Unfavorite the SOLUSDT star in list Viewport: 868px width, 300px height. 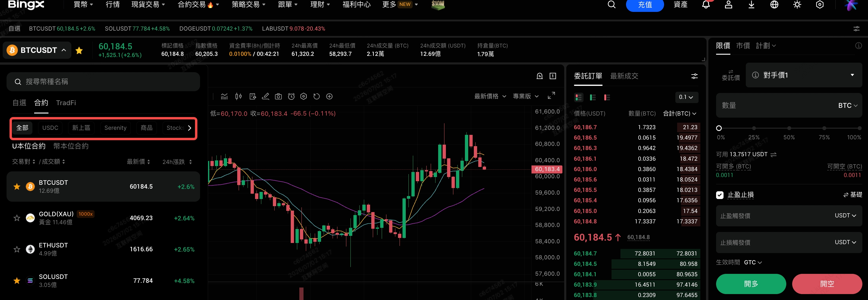17,281
